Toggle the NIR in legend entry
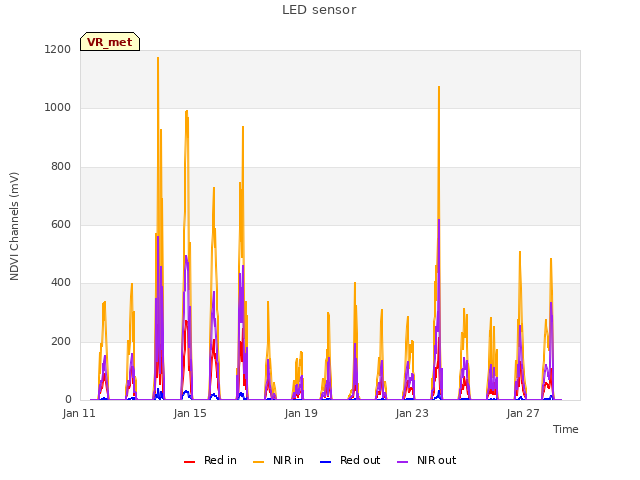 point(278,460)
